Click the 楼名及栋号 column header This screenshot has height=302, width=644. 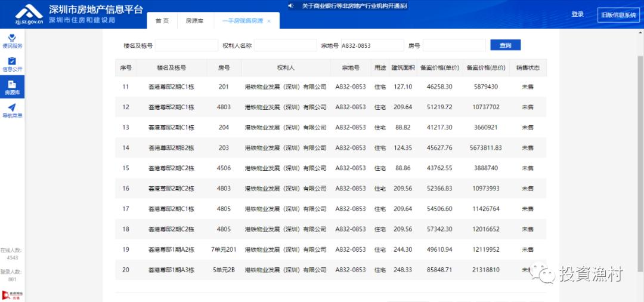click(x=171, y=67)
